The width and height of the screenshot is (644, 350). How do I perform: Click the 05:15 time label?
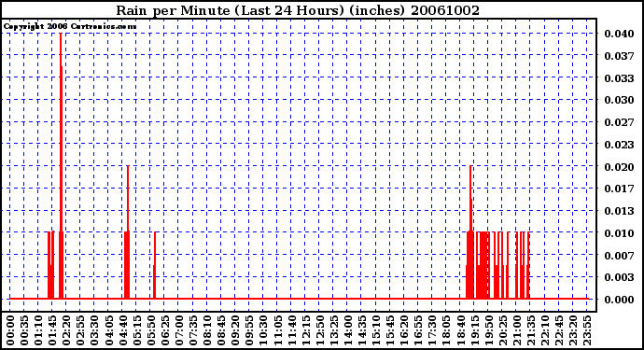click(x=137, y=330)
